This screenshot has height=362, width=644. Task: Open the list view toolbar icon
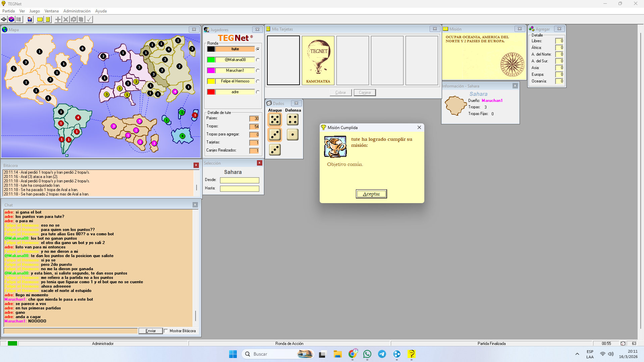click(19, 19)
